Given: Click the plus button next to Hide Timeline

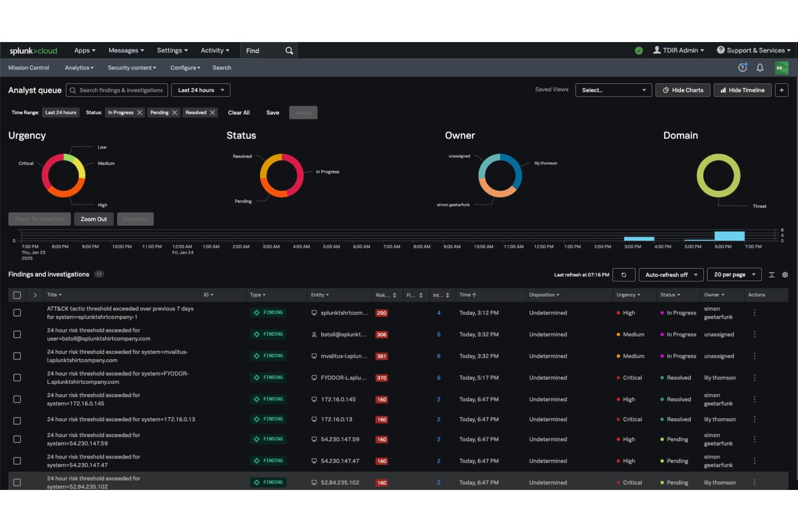Looking at the screenshot, I should [782, 90].
